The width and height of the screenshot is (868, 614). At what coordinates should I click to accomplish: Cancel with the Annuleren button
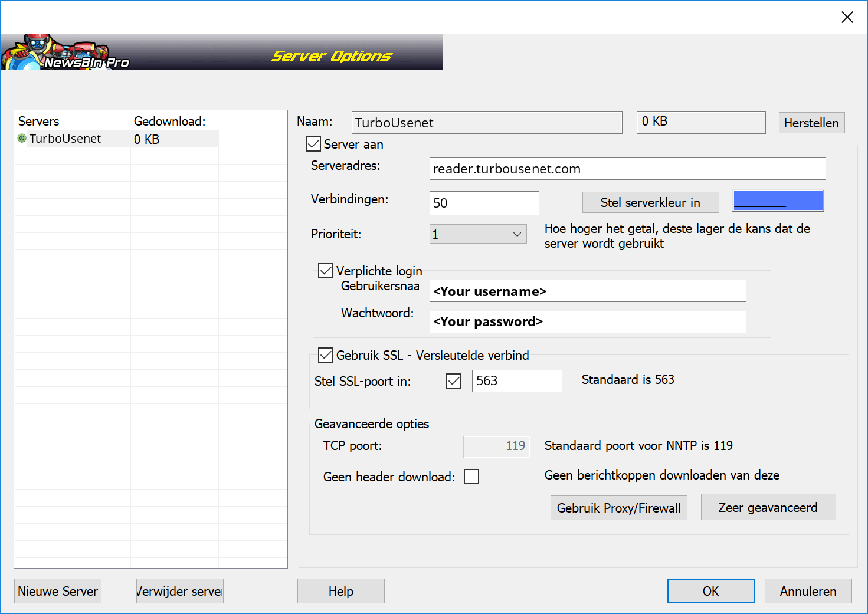(808, 591)
